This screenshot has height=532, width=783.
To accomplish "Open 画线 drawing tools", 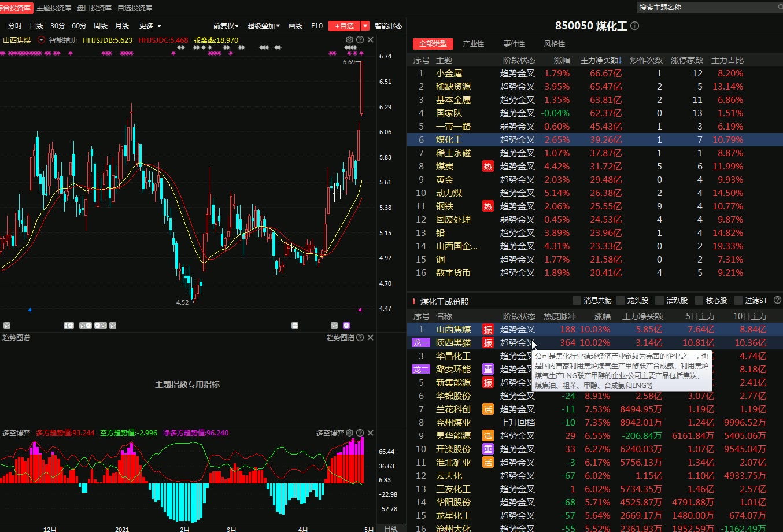I will click(x=296, y=26).
